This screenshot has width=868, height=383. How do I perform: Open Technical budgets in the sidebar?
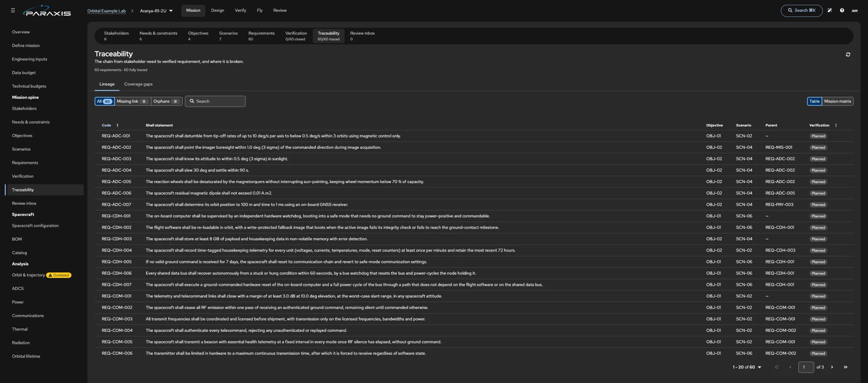pos(29,86)
